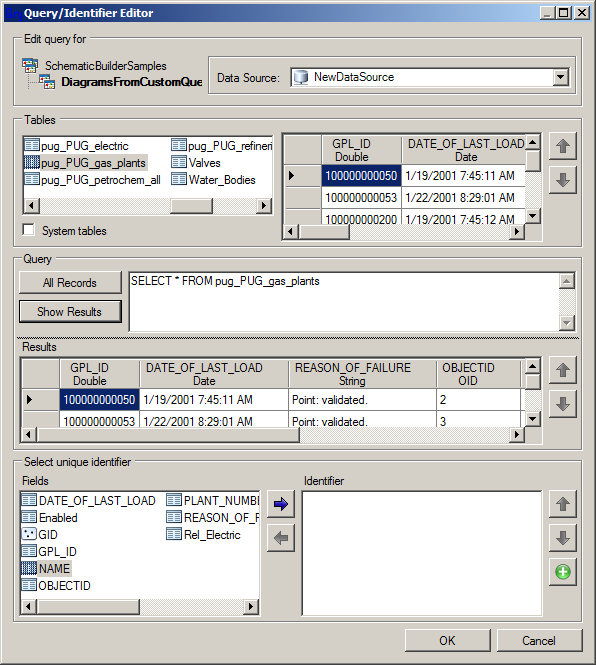Confirm with the OK button
The image size is (596, 665).
click(x=448, y=640)
